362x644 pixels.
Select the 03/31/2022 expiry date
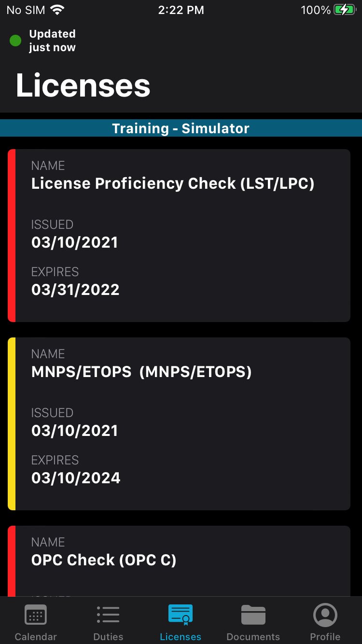coord(75,289)
